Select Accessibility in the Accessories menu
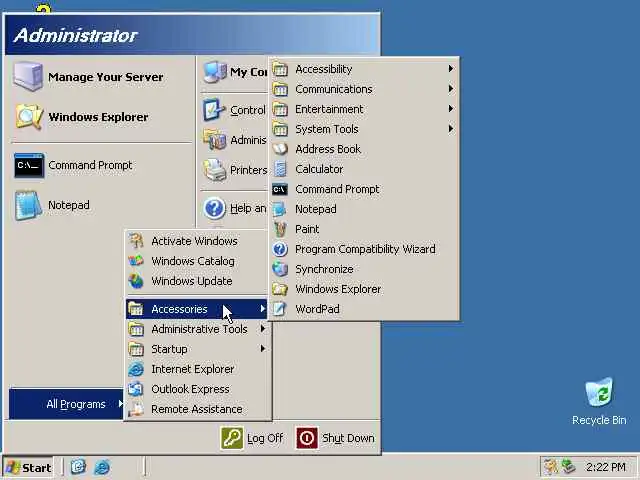 [363, 69]
